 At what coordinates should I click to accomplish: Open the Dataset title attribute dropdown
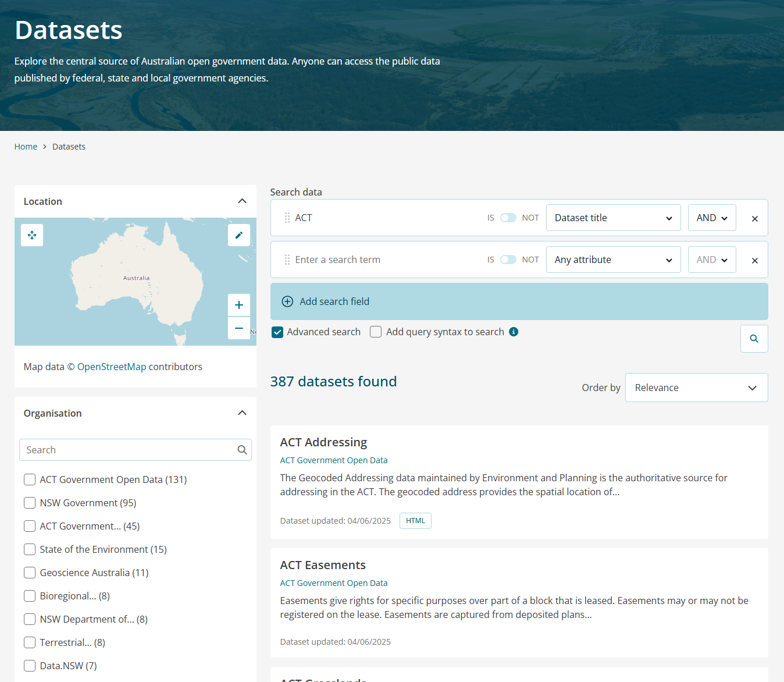613,218
